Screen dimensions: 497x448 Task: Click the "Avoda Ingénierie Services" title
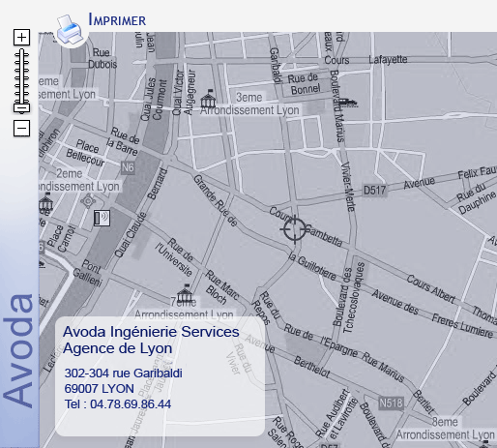point(151,332)
